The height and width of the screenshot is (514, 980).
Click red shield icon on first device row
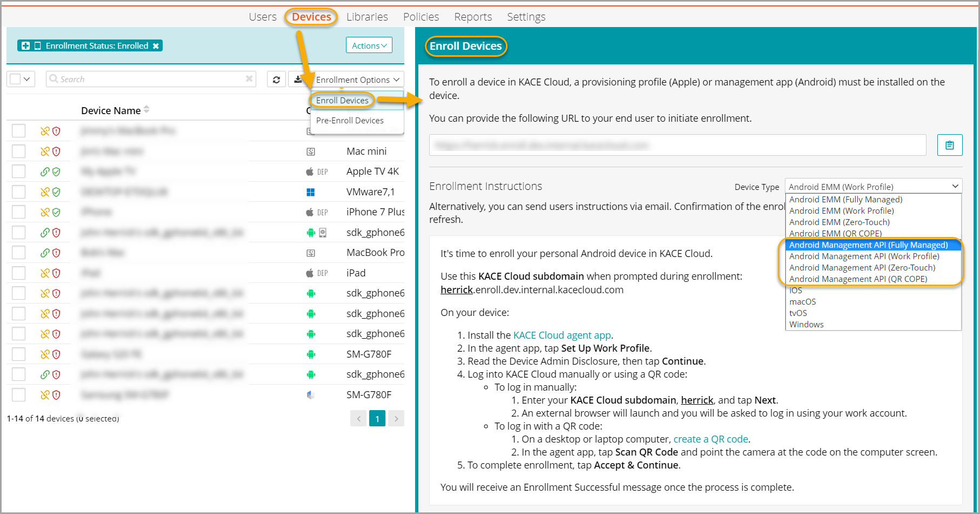(56, 131)
